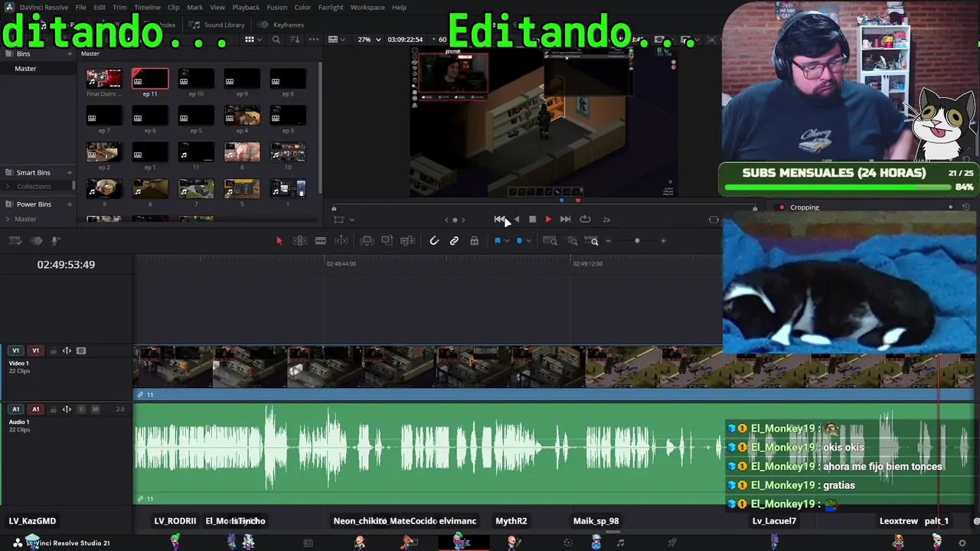Viewport: 980px width, 551px height.
Task: Toggle Video 1 auto track selector
Action: [x=67, y=350]
